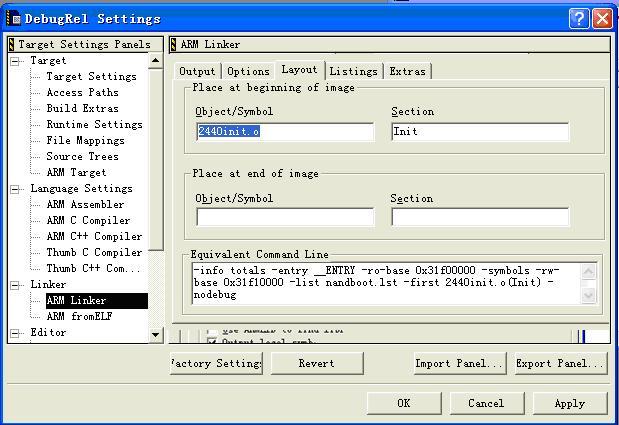This screenshot has width=619, height=425.
Task: Open ARM fromELF settings
Action: (79, 316)
